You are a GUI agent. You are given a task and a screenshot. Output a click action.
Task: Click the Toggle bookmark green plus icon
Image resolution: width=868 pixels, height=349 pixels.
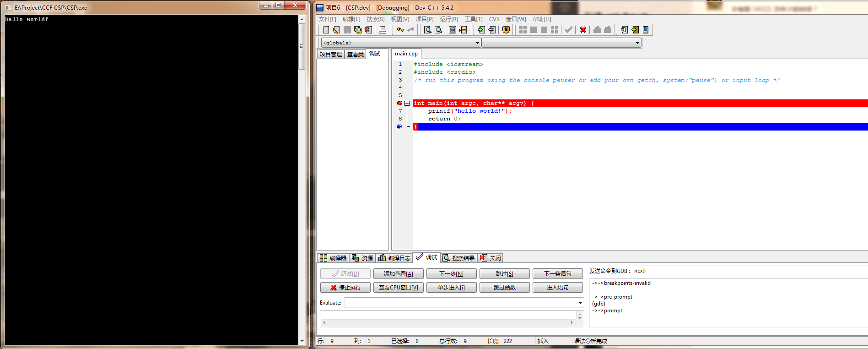coord(635,30)
